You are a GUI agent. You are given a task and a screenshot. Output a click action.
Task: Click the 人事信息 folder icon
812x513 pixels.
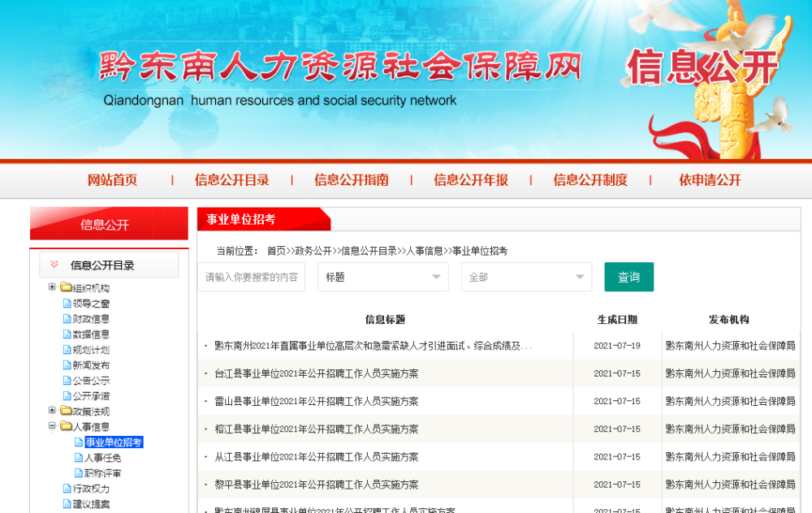point(66,426)
